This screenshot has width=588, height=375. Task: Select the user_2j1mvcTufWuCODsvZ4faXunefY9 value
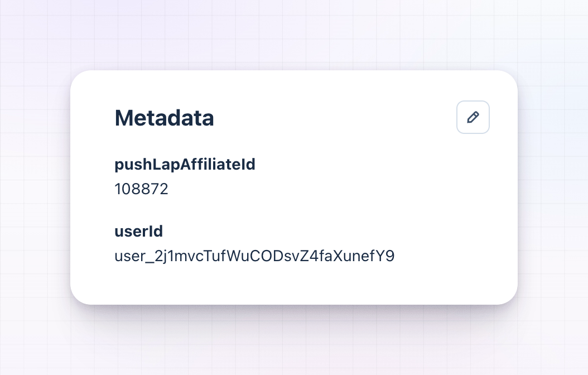point(254,256)
